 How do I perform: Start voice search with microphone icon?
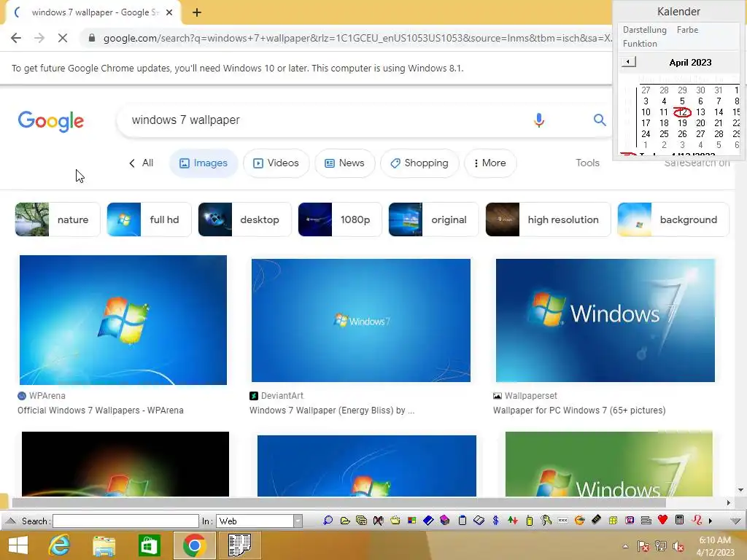(539, 120)
